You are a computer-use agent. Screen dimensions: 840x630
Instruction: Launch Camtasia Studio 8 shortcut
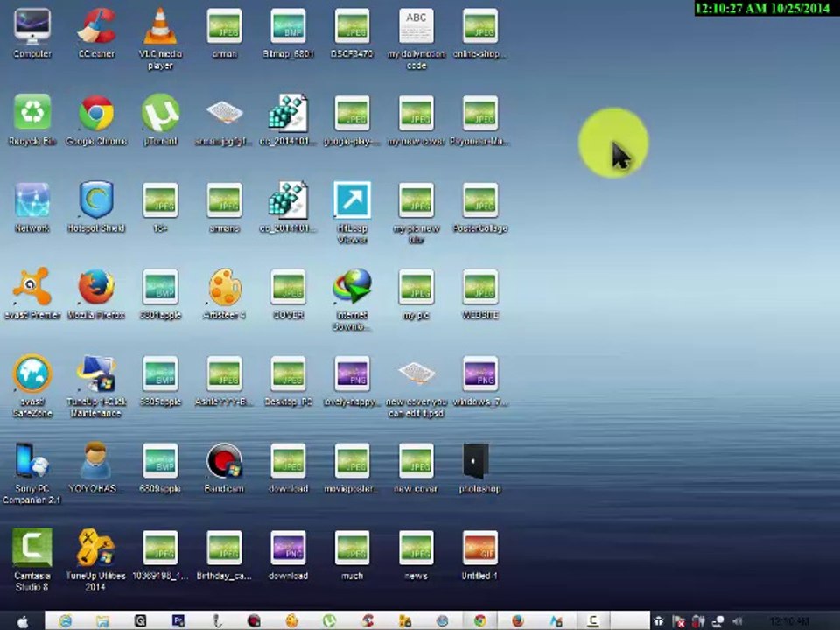click(32, 560)
